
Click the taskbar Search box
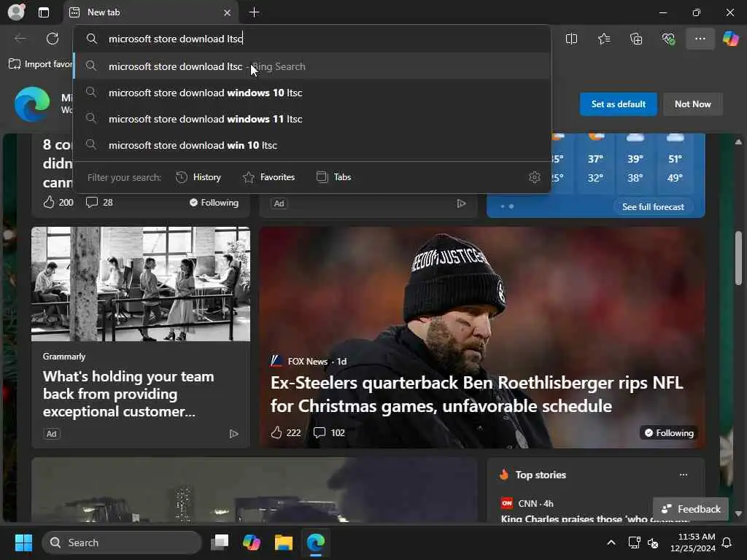click(122, 542)
